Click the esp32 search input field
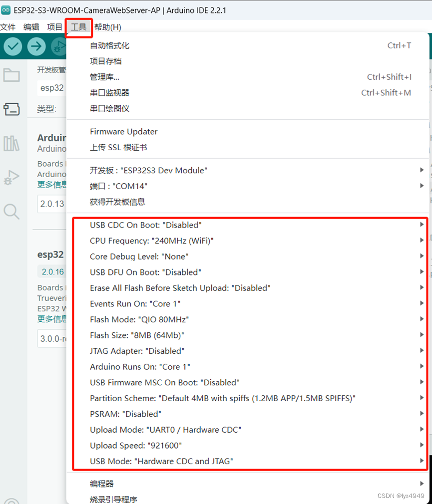 click(51, 88)
